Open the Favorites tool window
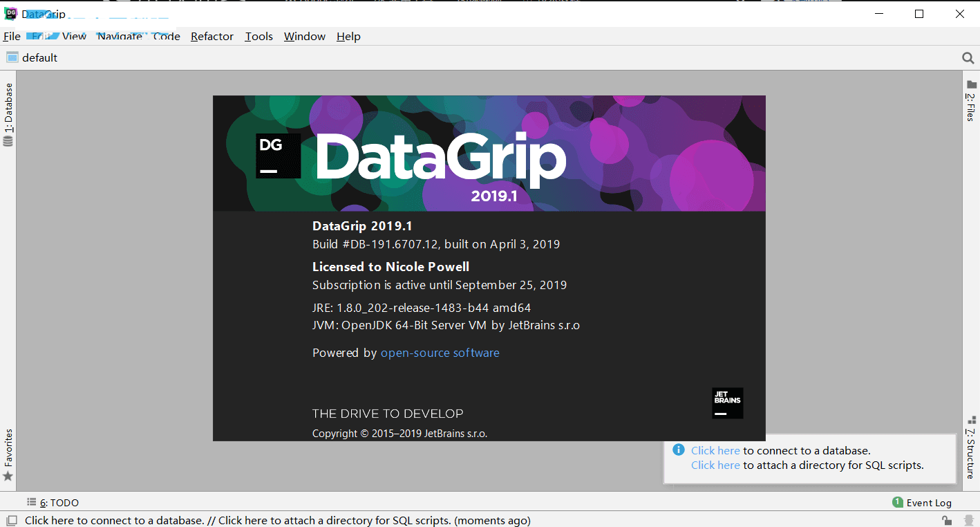Viewport: 980px width, 527px height. coord(8,454)
